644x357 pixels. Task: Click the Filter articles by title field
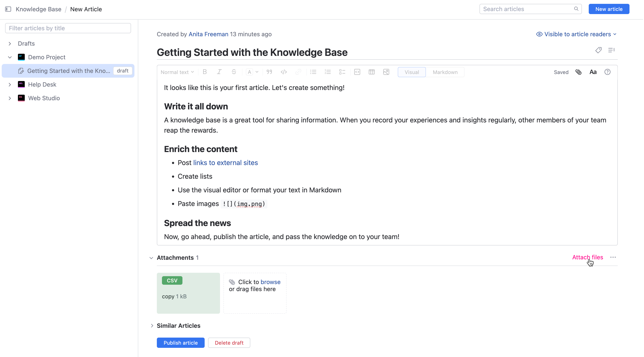(x=68, y=28)
